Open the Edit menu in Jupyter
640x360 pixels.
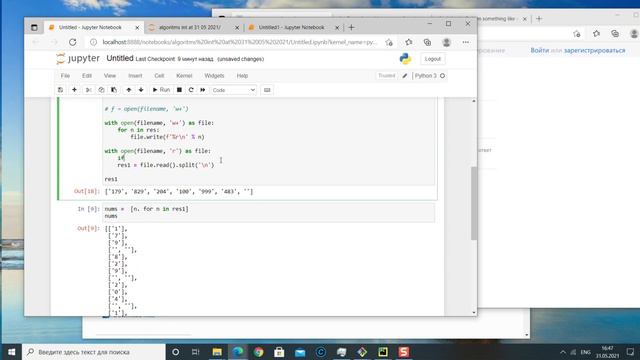click(87, 76)
